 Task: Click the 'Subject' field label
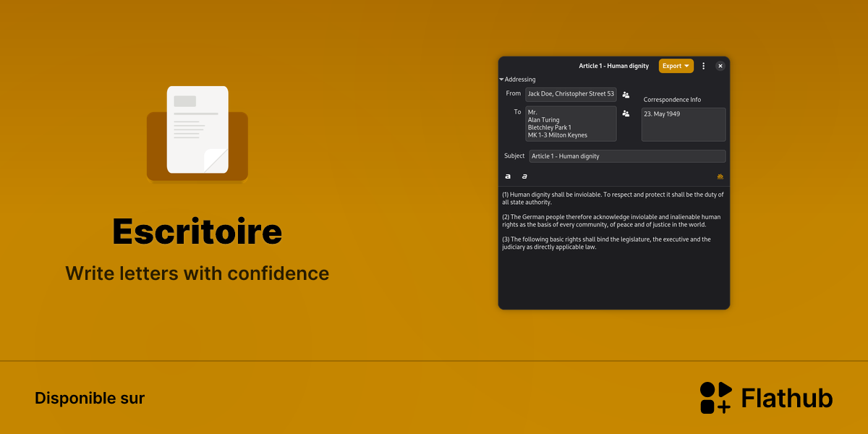click(514, 156)
